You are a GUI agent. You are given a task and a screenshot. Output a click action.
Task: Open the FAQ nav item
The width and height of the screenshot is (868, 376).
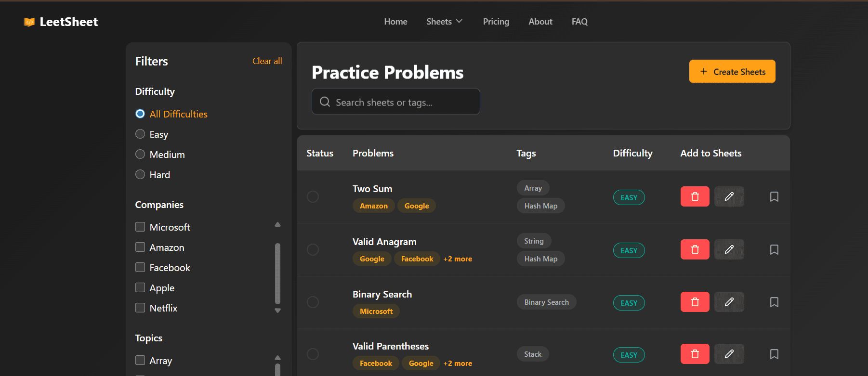point(579,22)
